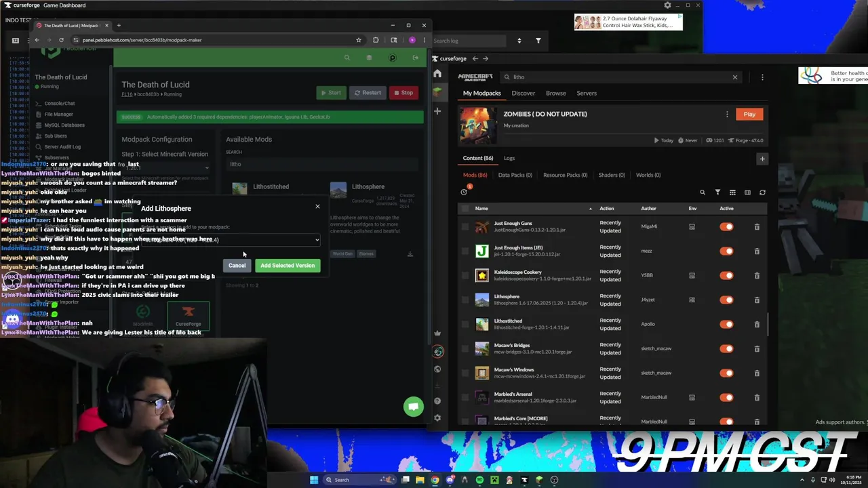Screen dimensions: 868x488
Task: Open the mod list filter icon
Action: click(x=717, y=192)
